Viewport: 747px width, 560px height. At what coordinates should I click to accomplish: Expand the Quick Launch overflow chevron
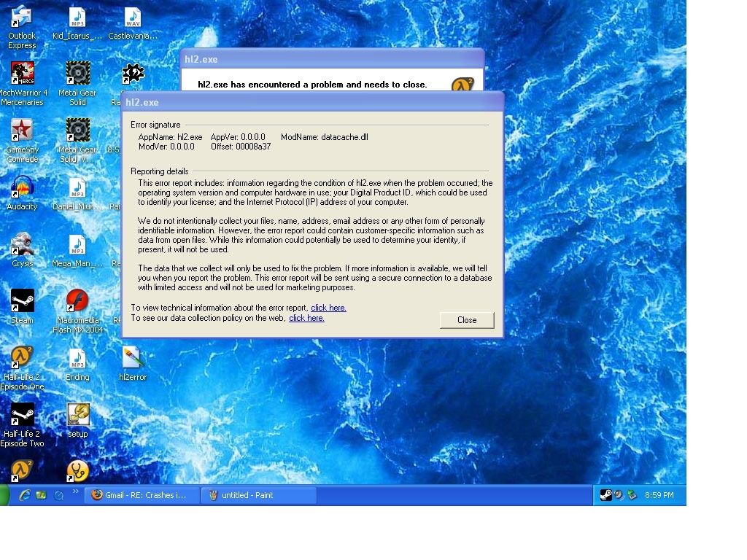[75, 492]
